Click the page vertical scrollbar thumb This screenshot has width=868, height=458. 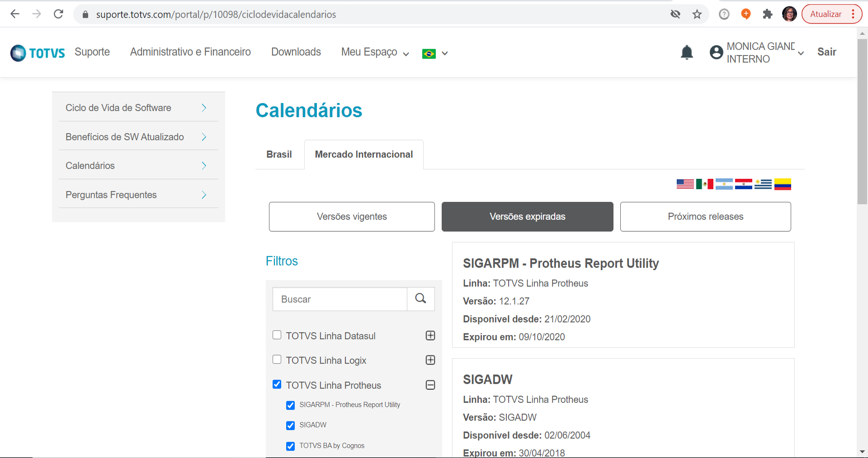click(863, 122)
